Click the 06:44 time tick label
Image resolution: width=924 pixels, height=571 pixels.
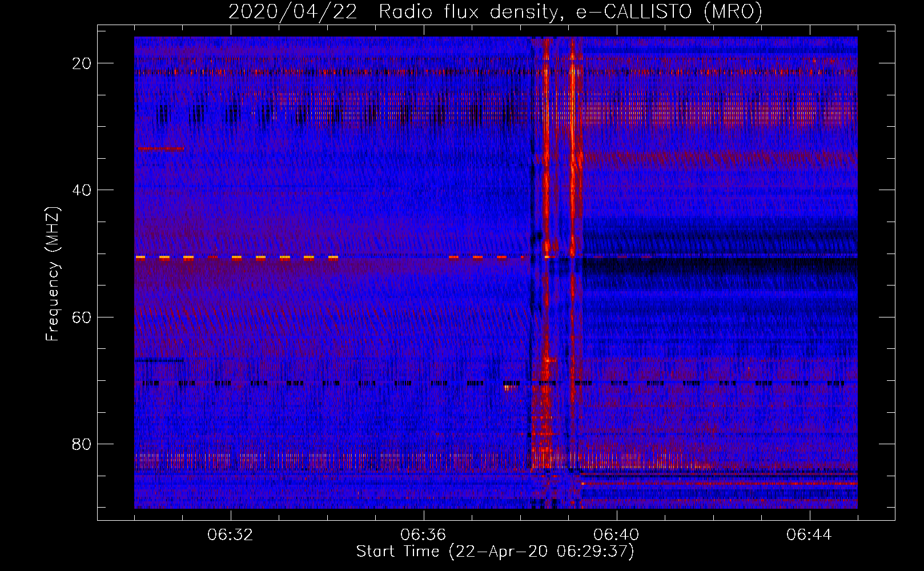(809, 535)
